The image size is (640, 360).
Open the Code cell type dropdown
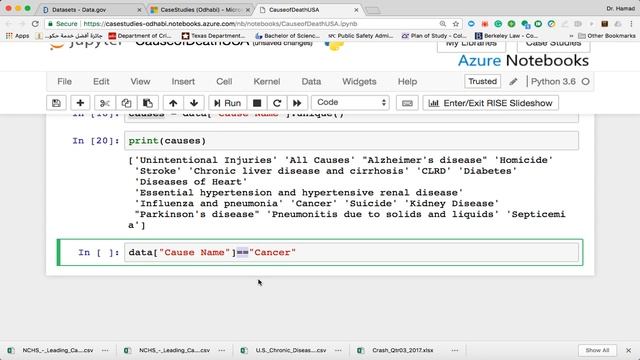(350, 102)
